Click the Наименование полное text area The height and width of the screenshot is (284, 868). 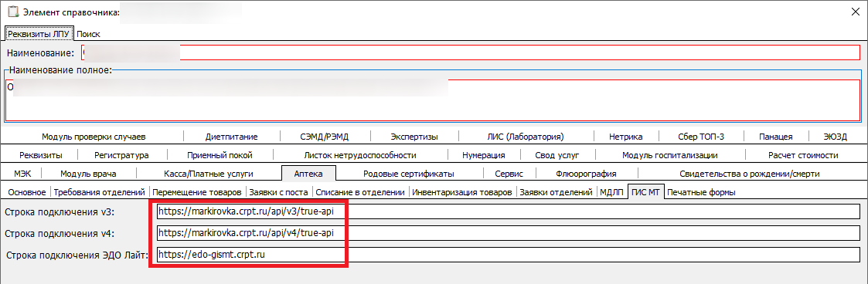tap(433, 100)
